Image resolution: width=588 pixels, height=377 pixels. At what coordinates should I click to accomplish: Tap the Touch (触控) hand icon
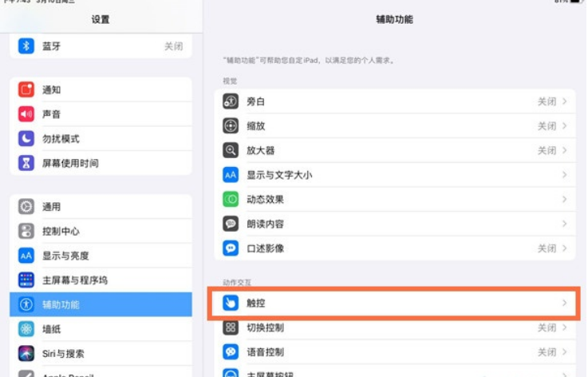tap(231, 304)
